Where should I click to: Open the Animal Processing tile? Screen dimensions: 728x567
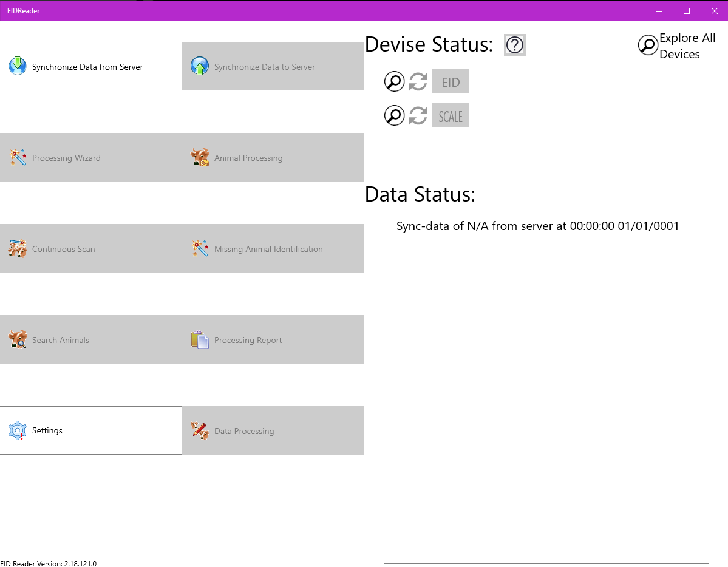(x=273, y=157)
